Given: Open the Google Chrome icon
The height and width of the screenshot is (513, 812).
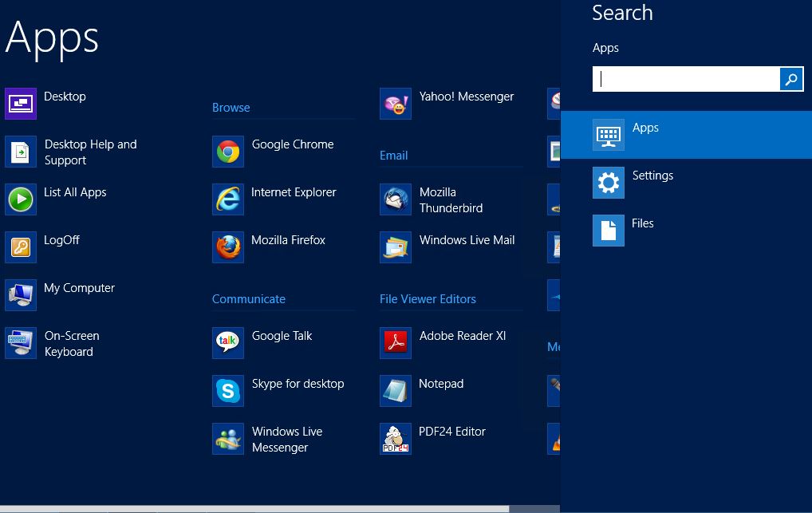Looking at the screenshot, I should tap(228, 152).
